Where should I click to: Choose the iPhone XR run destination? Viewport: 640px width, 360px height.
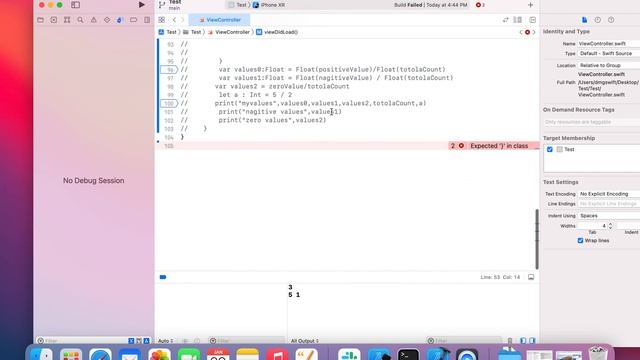(269, 5)
